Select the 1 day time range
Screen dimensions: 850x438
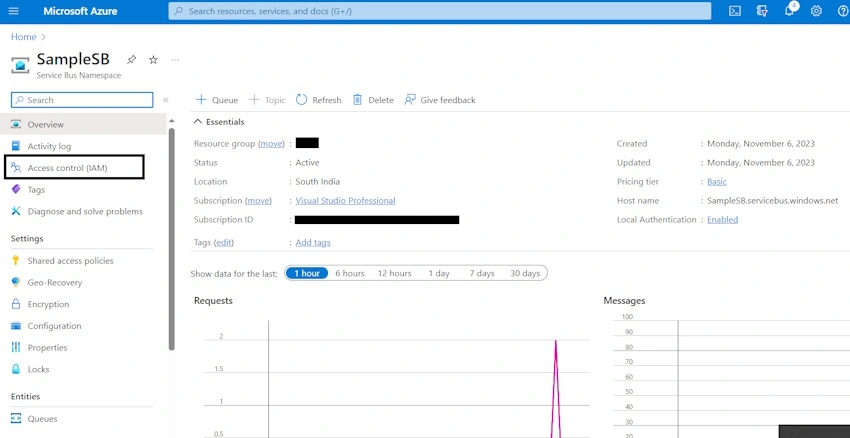439,273
